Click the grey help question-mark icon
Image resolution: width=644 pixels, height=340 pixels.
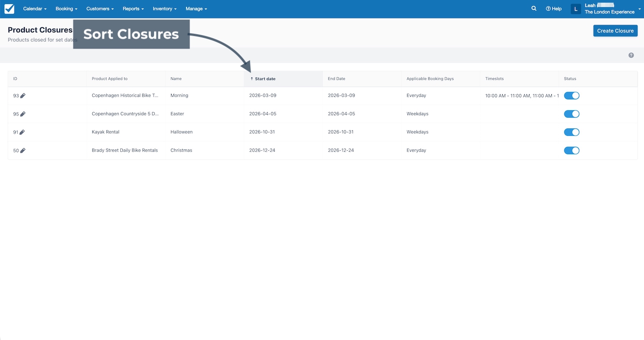(x=631, y=55)
